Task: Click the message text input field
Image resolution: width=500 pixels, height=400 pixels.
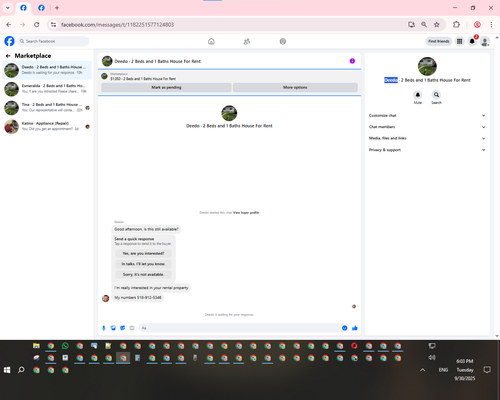Action: click(x=240, y=328)
